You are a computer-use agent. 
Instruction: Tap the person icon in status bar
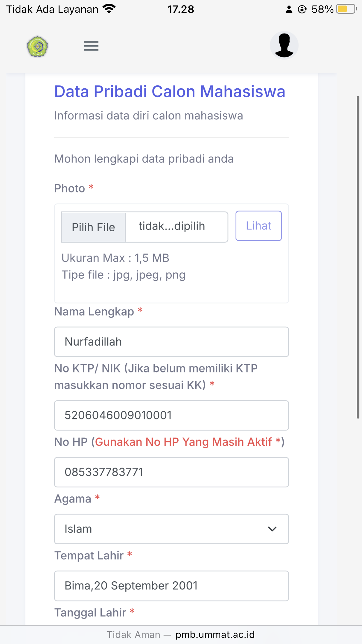coord(289,9)
